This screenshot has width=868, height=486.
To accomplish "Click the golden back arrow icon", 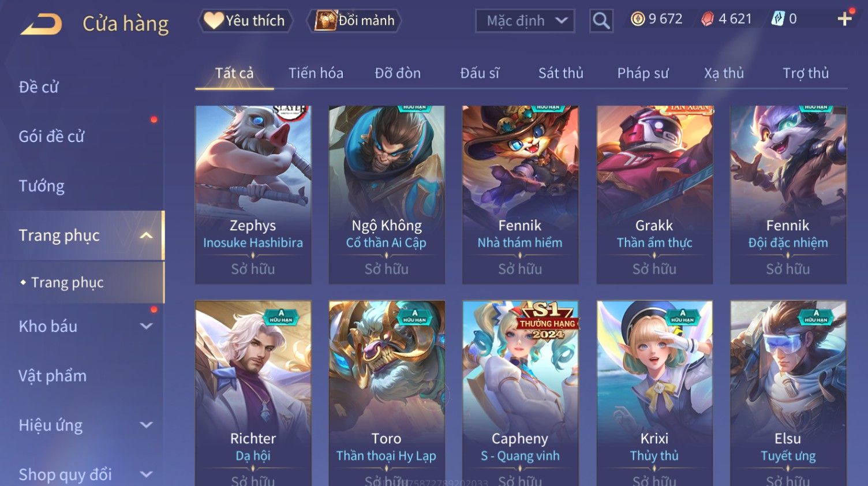I will click(x=42, y=24).
